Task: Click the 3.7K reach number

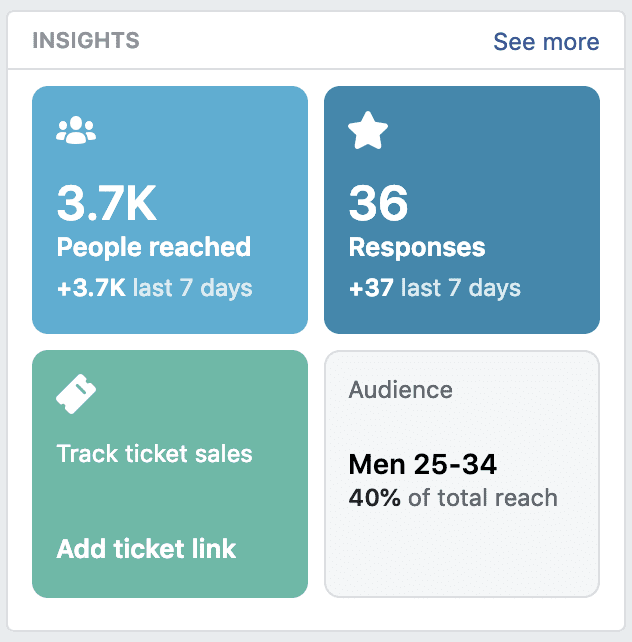Action: [107, 204]
